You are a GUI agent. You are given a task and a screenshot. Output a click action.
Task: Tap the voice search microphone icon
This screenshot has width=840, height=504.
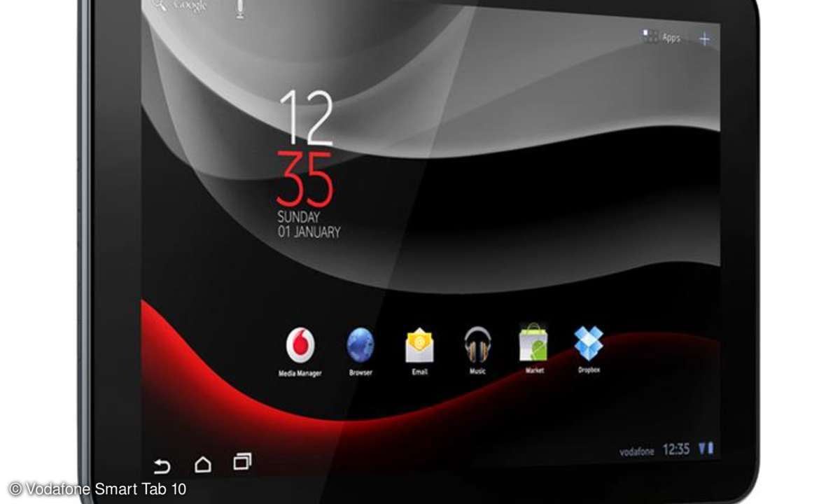[x=240, y=8]
